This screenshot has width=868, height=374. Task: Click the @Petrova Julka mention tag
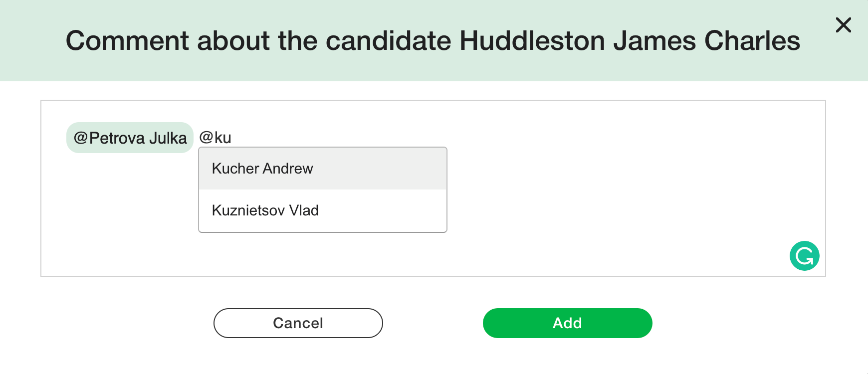130,138
